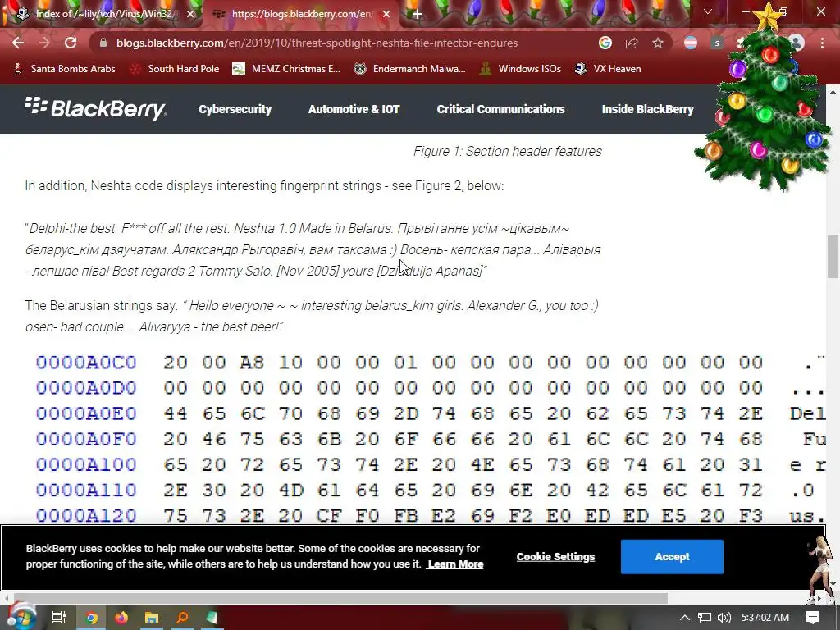Click the 'Figure 1: Section header features' caption
This screenshot has width=840, height=630.
coord(507,151)
